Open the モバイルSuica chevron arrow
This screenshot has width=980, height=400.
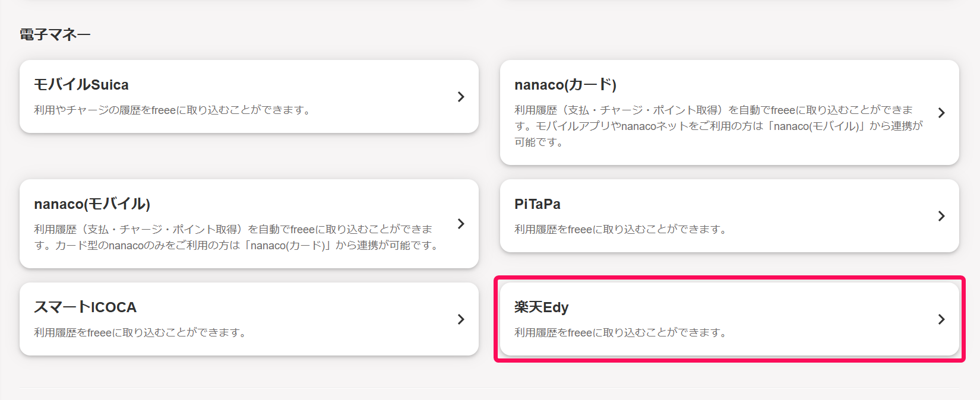pos(461,97)
